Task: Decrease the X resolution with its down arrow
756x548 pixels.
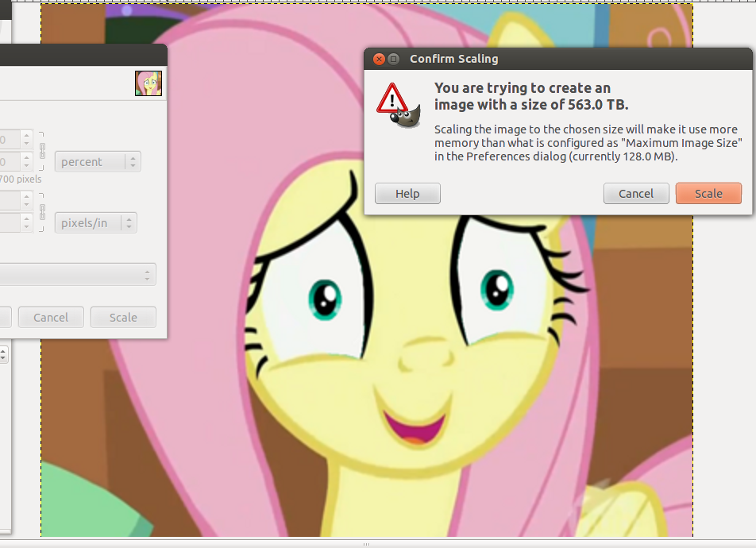Action: pyautogui.click(x=26, y=205)
